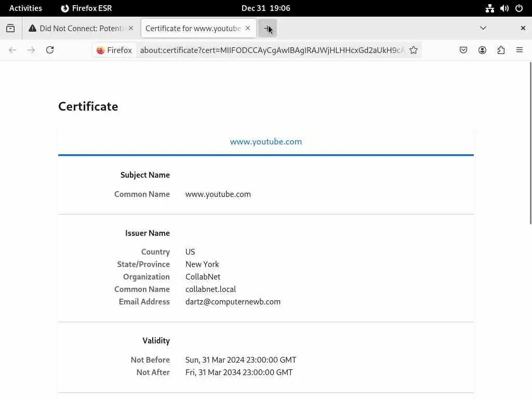532x399 pixels.
Task: Open the hamburger application menu
Action: (x=520, y=50)
